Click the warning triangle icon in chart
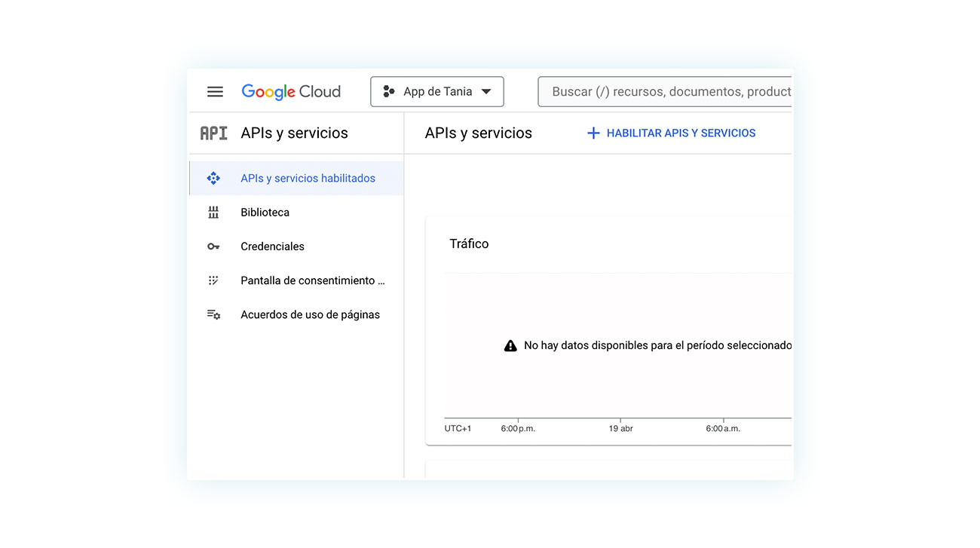The image size is (980, 548). (510, 346)
